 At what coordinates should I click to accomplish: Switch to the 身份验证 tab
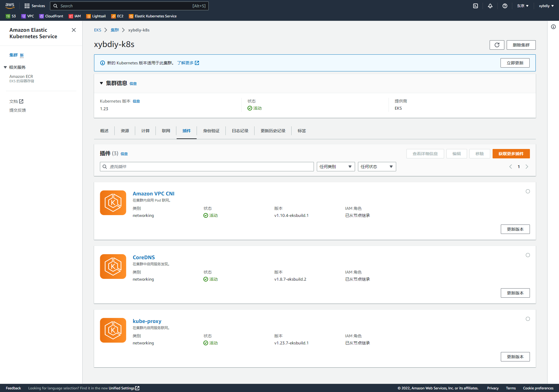pos(211,131)
